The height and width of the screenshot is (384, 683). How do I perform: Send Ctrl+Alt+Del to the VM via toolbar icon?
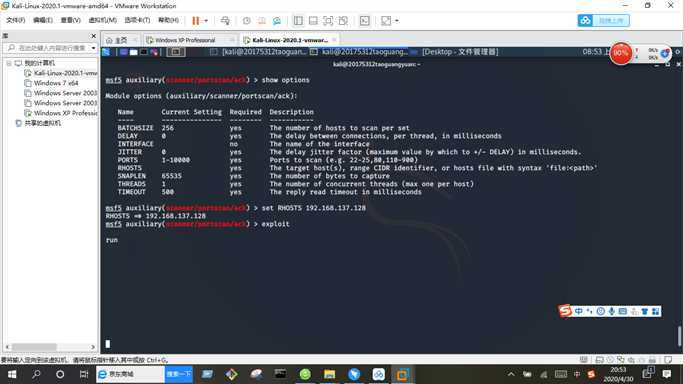pos(225,20)
